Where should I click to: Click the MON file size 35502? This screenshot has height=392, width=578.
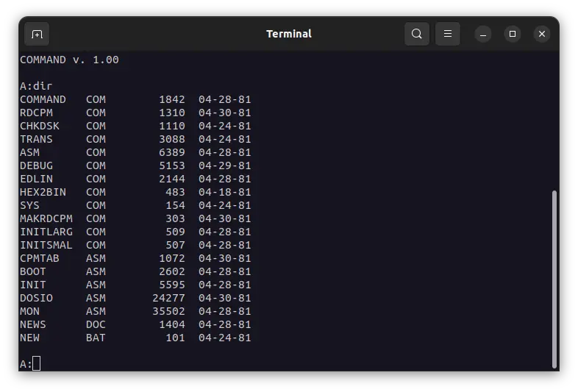[168, 311]
